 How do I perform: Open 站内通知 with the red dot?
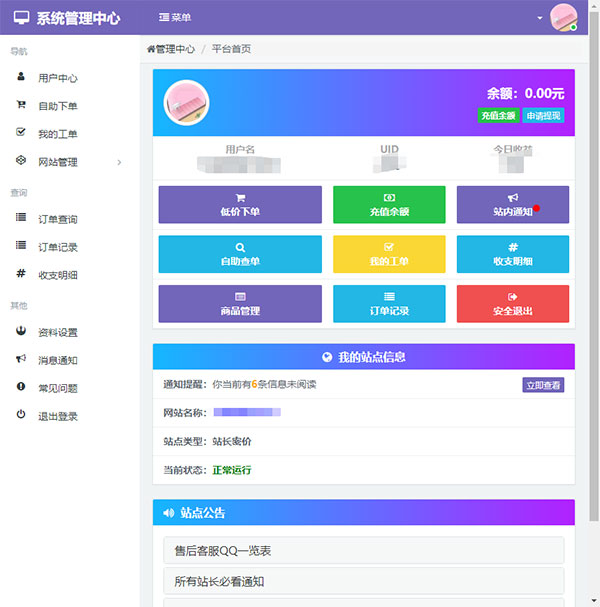(512, 205)
